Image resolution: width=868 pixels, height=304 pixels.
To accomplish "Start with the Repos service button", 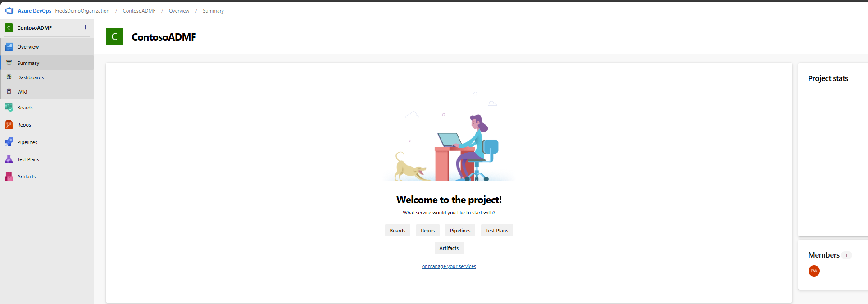I will (428, 231).
